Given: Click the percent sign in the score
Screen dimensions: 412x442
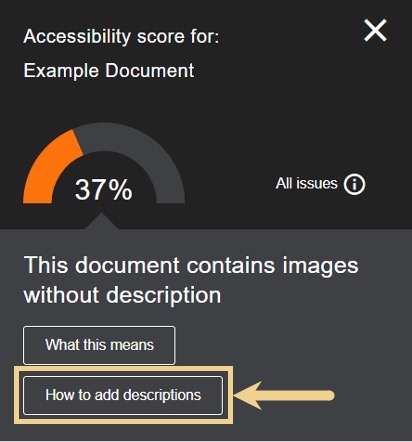Looking at the screenshot, I should 120,190.
